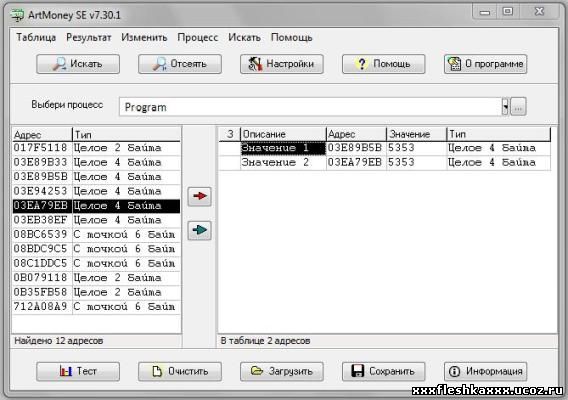Image resolution: width=568 pixels, height=400 pixels.
Task: Click the Тип column header in left list
Action: pyautogui.click(x=126, y=135)
